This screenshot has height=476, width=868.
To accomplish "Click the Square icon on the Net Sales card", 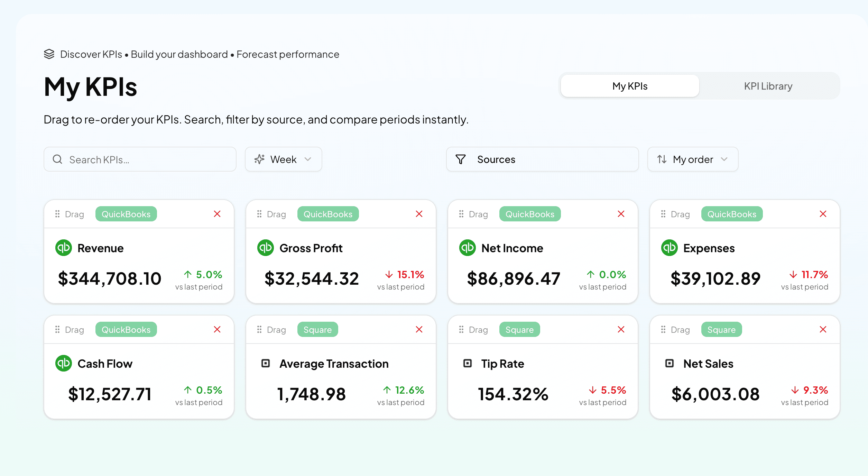I will pyautogui.click(x=670, y=363).
